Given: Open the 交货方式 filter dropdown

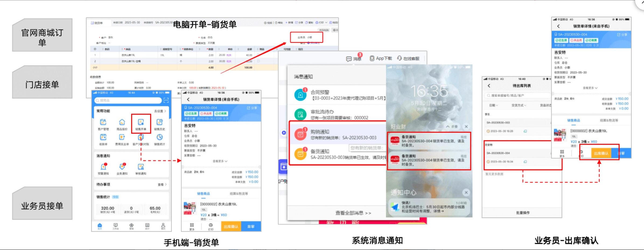Looking at the screenshot, I should [519, 105].
